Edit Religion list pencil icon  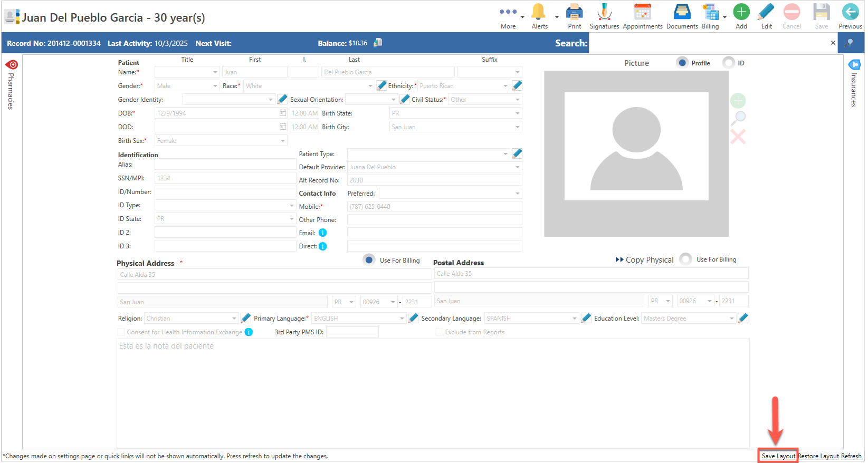click(x=245, y=318)
